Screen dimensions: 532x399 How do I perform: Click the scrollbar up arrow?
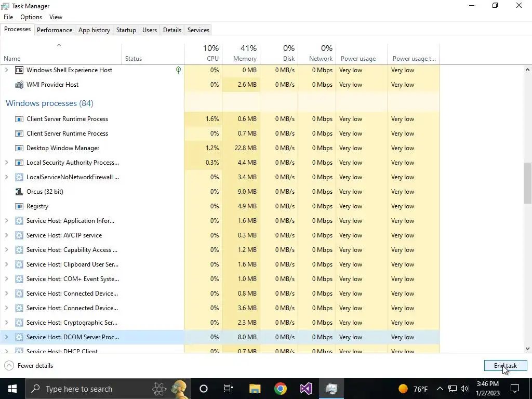[x=527, y=70]
